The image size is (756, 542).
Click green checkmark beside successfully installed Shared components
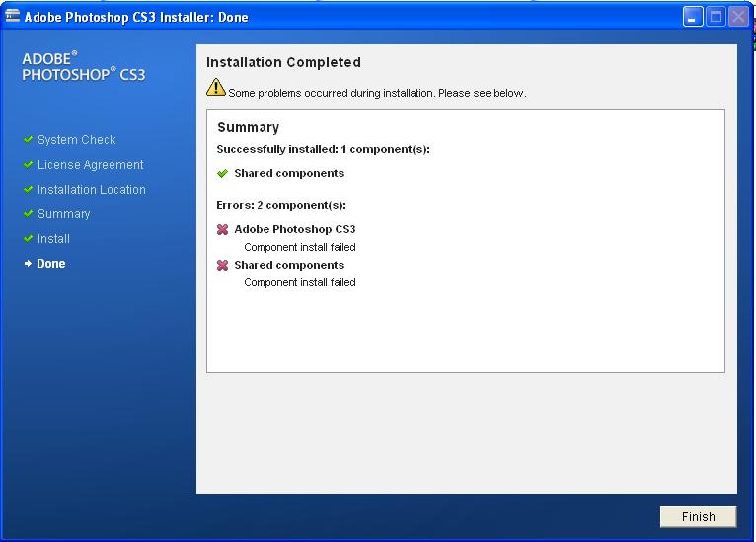[223, 174]
